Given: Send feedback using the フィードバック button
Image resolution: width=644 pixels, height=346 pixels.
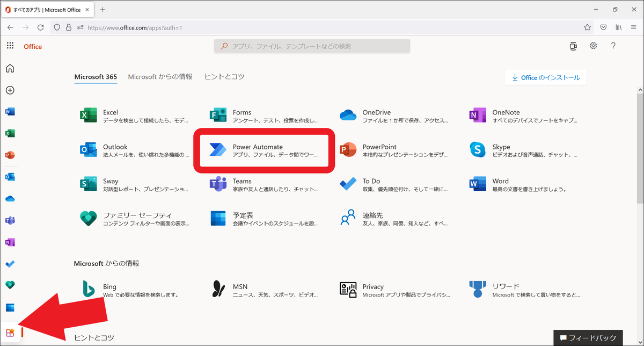Looking at the screenshot, I should point(588,337).
